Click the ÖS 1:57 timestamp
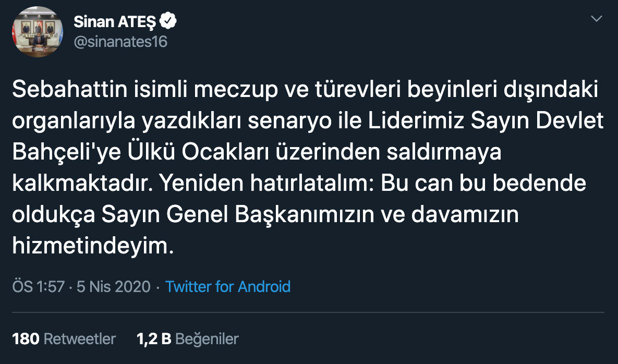Image resolution: width=618 pixels, height=364 pixels. [38, 286]
